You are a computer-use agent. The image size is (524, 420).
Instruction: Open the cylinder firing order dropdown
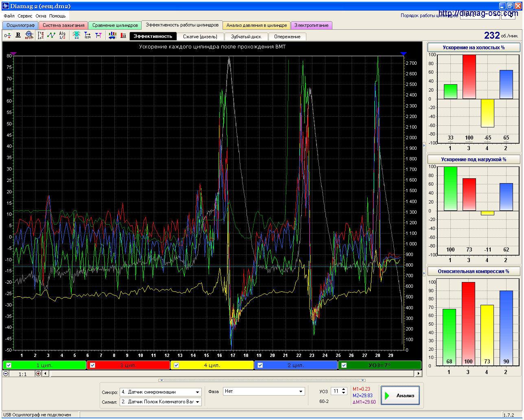click(480, 15)
